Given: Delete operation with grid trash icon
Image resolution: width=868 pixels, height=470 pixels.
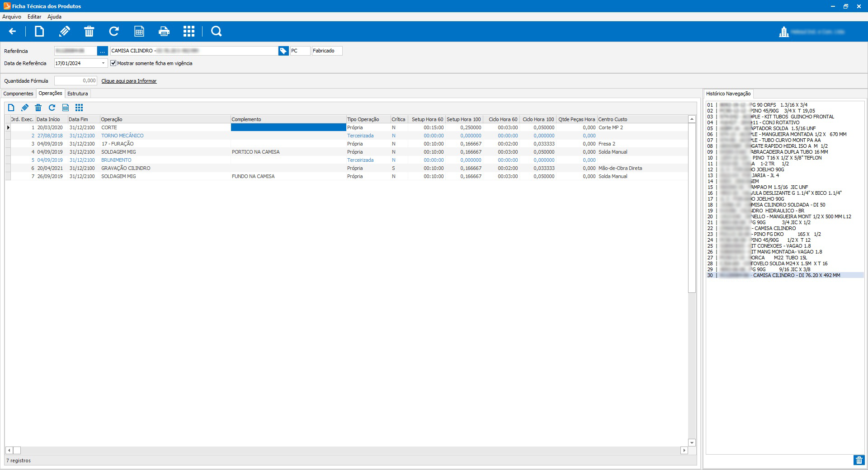Looking at the screenshot, I should tap(38, 108).
